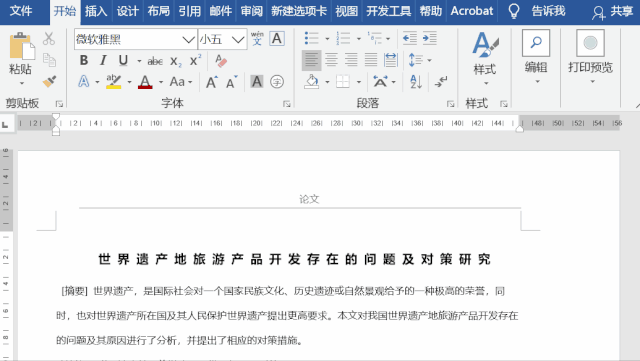Open the bullet list style dropdown arrow
This screenshot has height=361, width=640.
[x=327, y=39]
